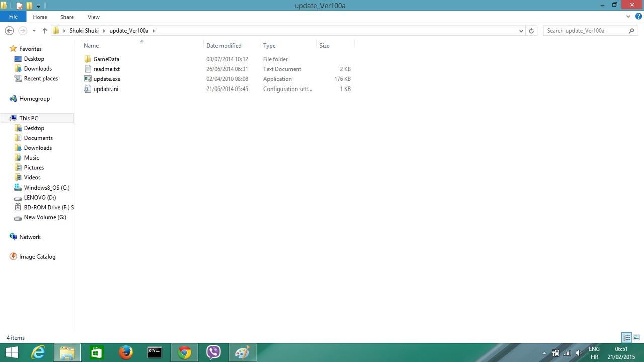The height and width of the screenshot is (362, 644).
Task: Launch Firefox from the taskbar
Action: point(126,353)
